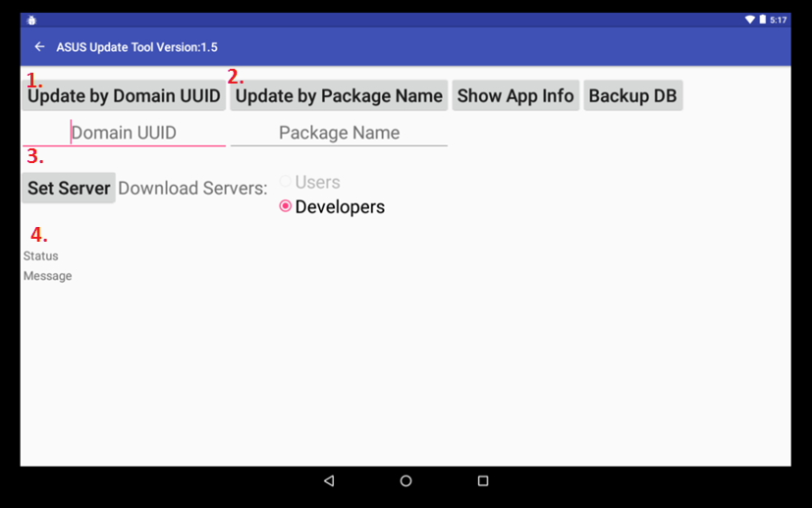The height and width of the screenshot is (508, 812).
Task: Open recent apps with the square icon
Action: coord(483,480)
